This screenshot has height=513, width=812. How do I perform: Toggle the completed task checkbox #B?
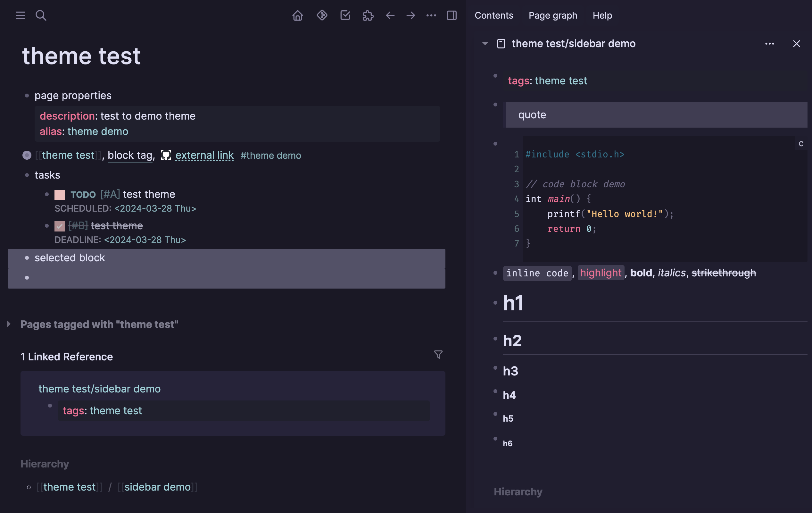[59, 226]
